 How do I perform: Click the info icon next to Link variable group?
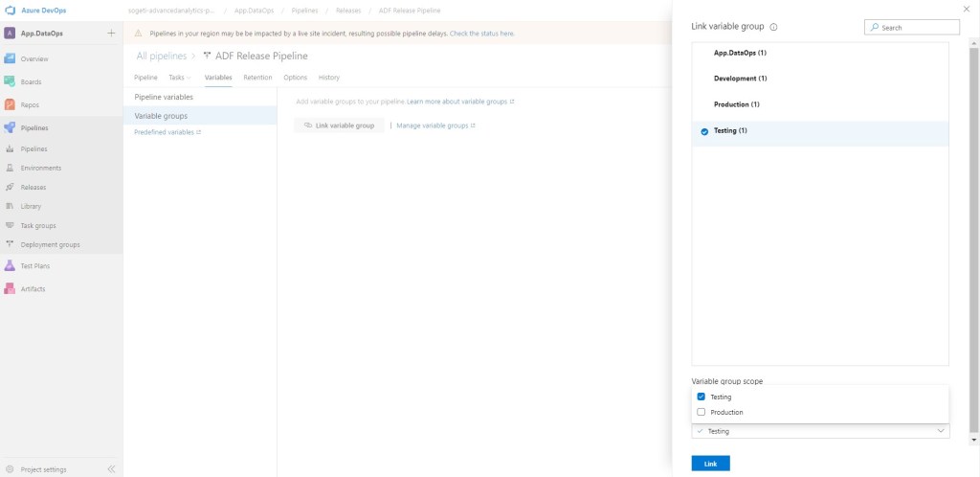[x=773, y=27]
